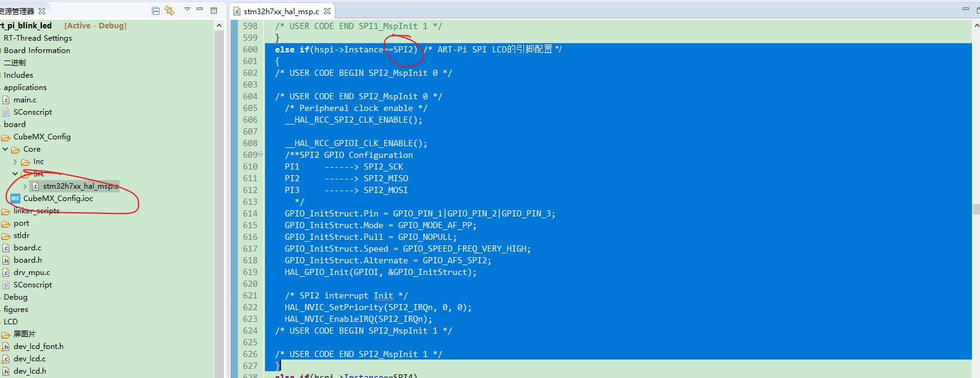The width and height of the screenshot is (980, 378).
Task: Click HAL_NVIC_SetPriority(SPI2_IRQn, 0, 0); line
Action: point(378,307)
